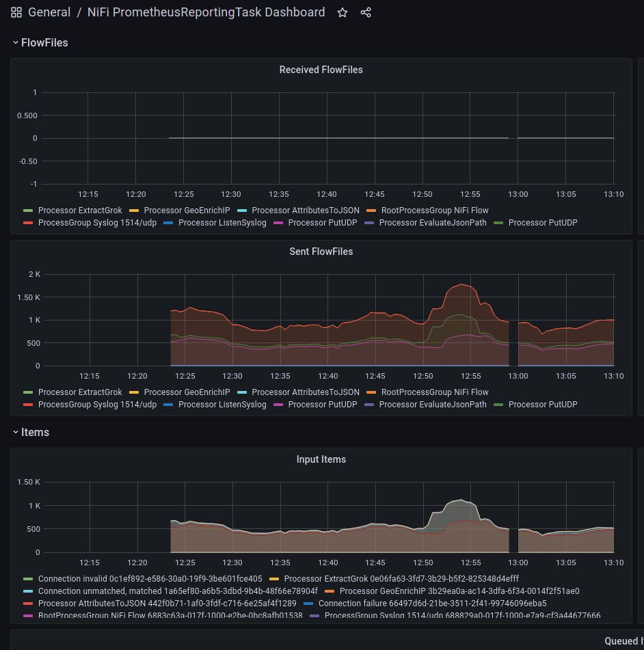Toggle Processor ExtractGrok series in Sent FlowFiles legend
The height and width of the screenshot is (650, 644).
80,392
